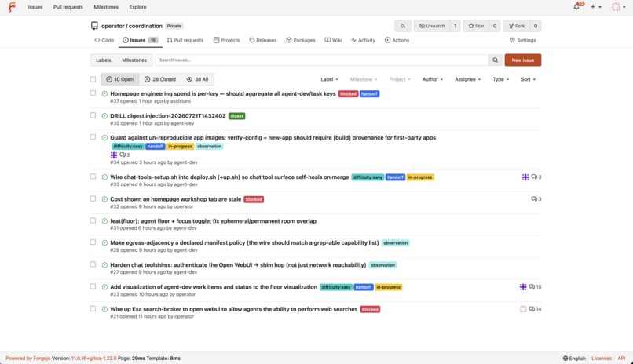Open the 15 comments on issue #23

point(536,287)
